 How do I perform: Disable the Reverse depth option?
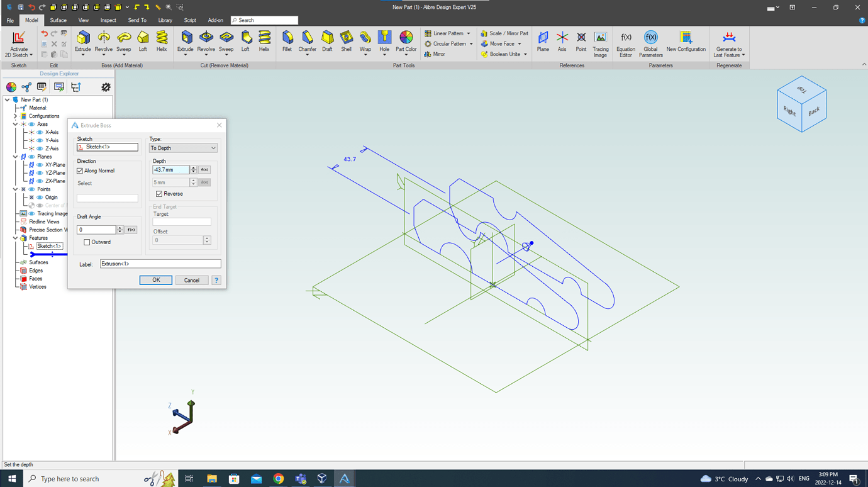(x=159, y=194)
